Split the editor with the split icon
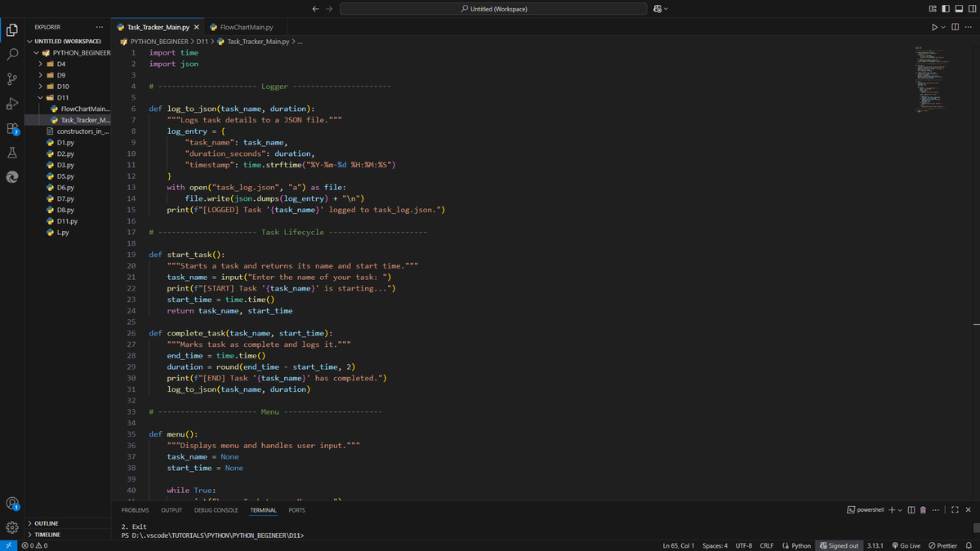Screen dimensions: 980x551 pos(954,27)
